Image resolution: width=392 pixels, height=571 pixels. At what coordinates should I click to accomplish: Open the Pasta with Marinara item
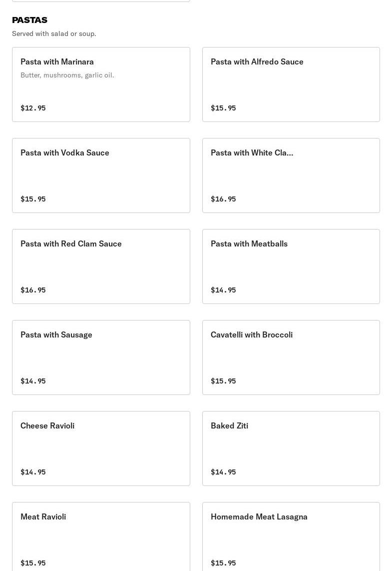point(101,84)
